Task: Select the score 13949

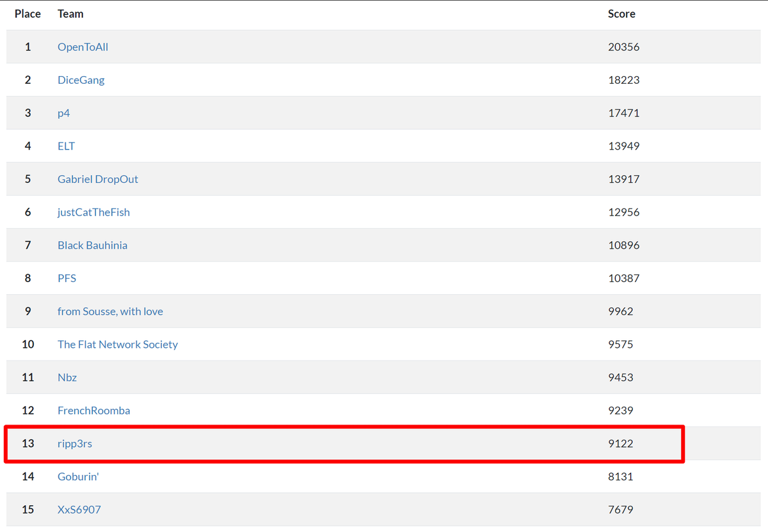Action: (x=623, y=146)
